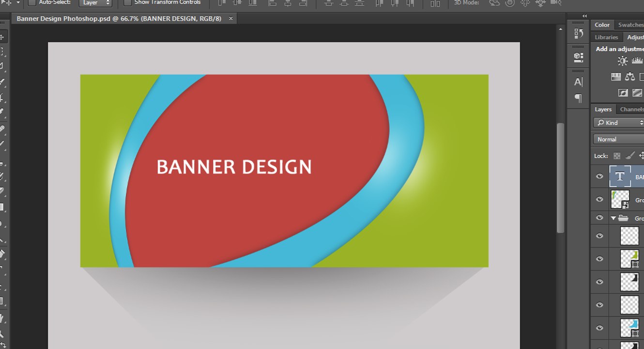This screenshot has width=644, height=349.
Task: Add a Hue/Saturation adjustment
Action: click(x=615, y=77)
